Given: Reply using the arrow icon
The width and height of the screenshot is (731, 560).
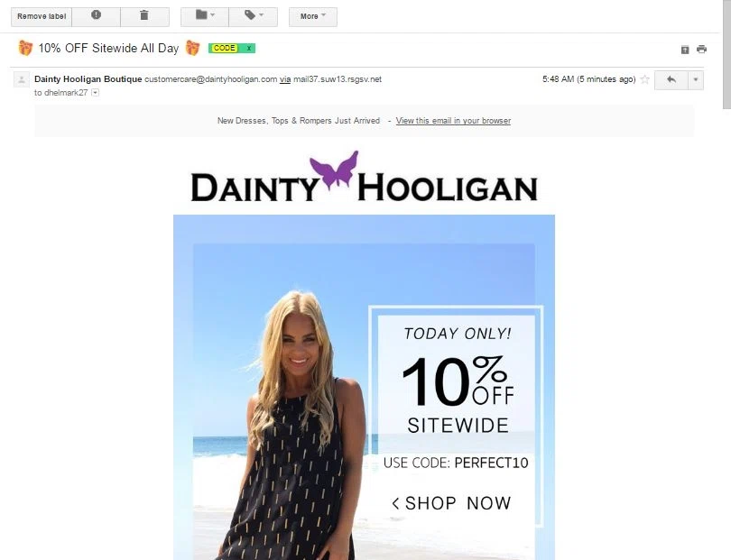Looking at the screenshot, I should click(671, 79).
